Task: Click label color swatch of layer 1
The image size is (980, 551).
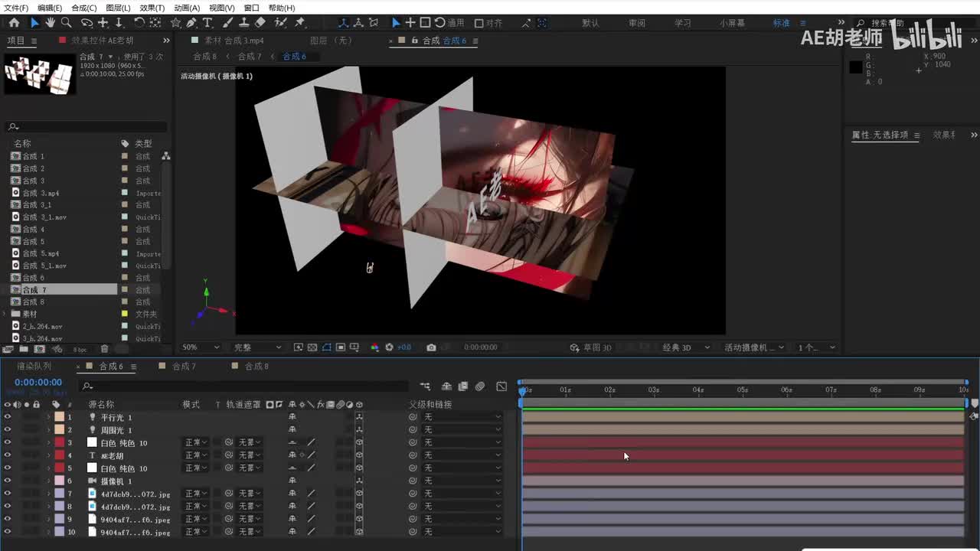Action: point(59,417)
